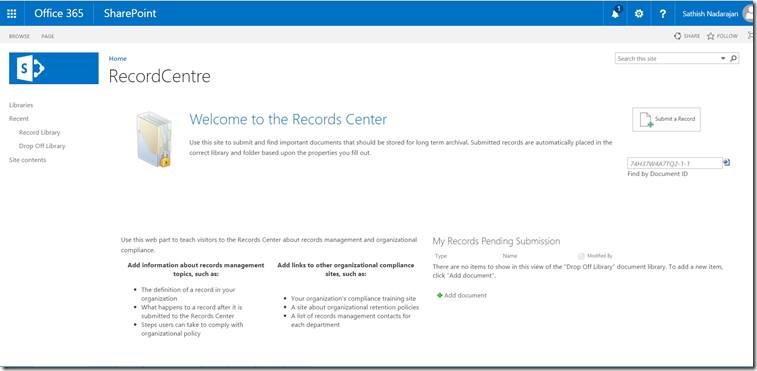Screen dimensions: 757x371
Task: Open the notifications bell icon
Action: coord(616,14)
